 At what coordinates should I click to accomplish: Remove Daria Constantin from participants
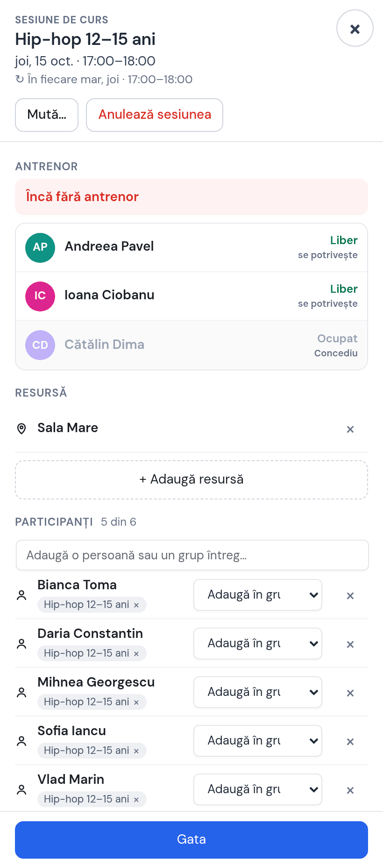pyautogui.click(x=350, y=644)
